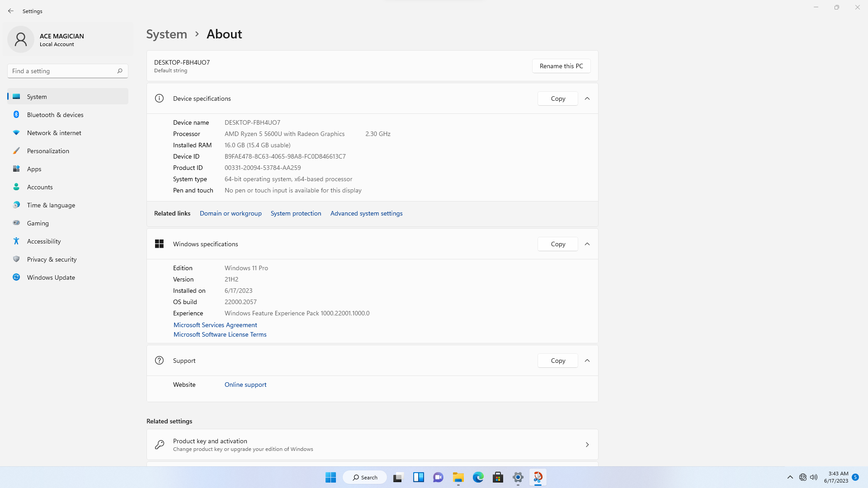Image resolution: width=868 pixels, height=488 pixels.
Task: Show hidden icons in the system tray
Action: click(x=790, y=477)
